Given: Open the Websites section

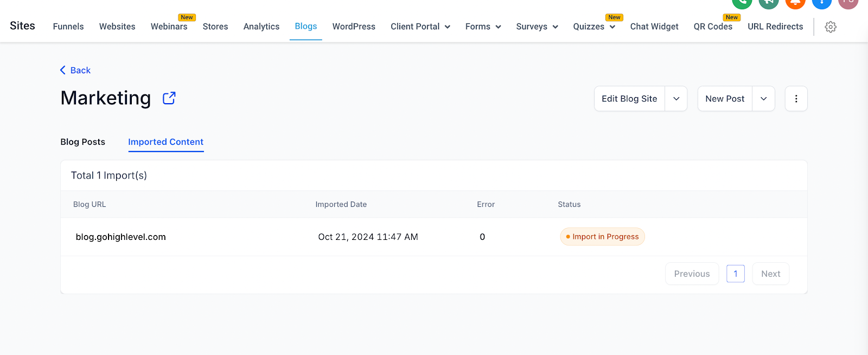Looking at the screenshot, I should (117, 27).
